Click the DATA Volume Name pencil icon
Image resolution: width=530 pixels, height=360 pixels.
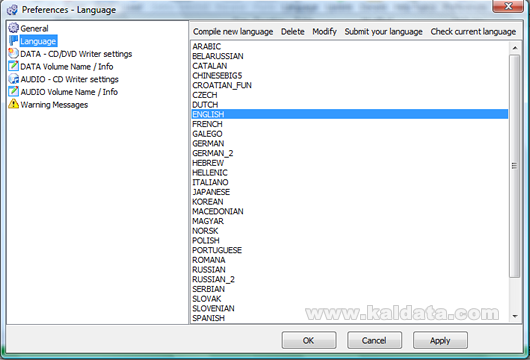click(x=14, y=66)
